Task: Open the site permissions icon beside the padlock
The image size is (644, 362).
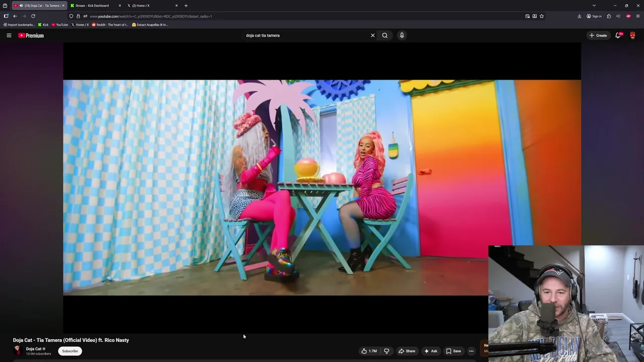Action: (x=85, y=16)
